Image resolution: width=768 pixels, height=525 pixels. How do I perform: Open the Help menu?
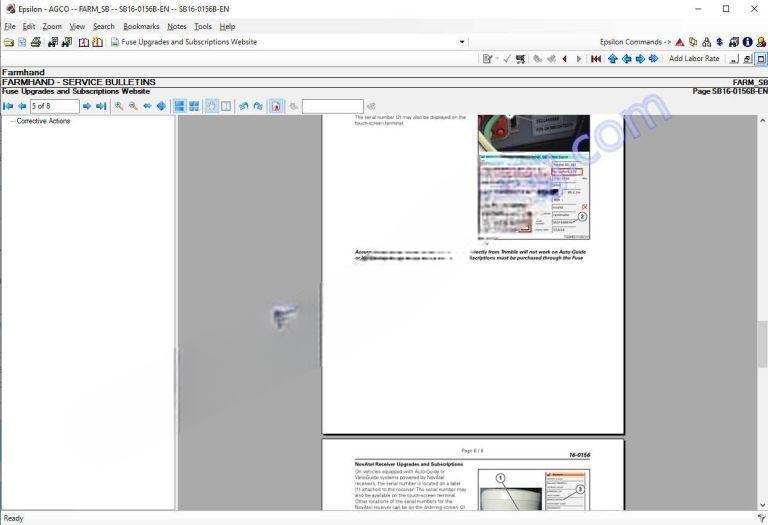click(x=227, y=26)
